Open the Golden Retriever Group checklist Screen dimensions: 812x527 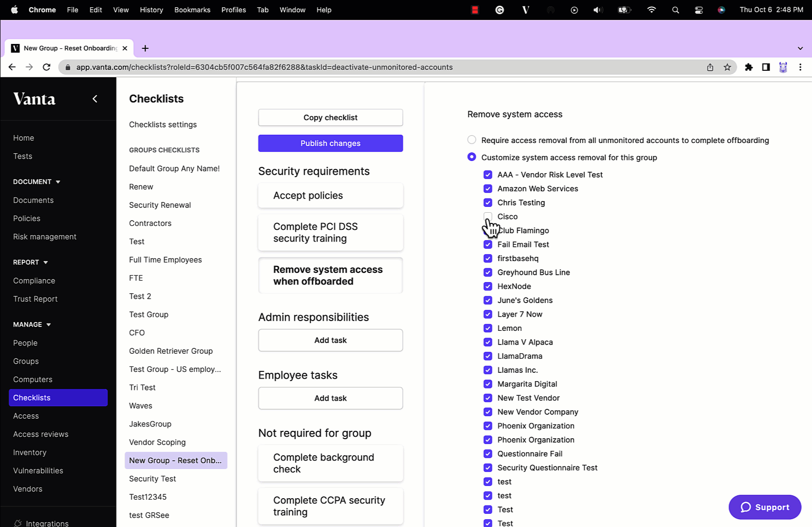171,351
